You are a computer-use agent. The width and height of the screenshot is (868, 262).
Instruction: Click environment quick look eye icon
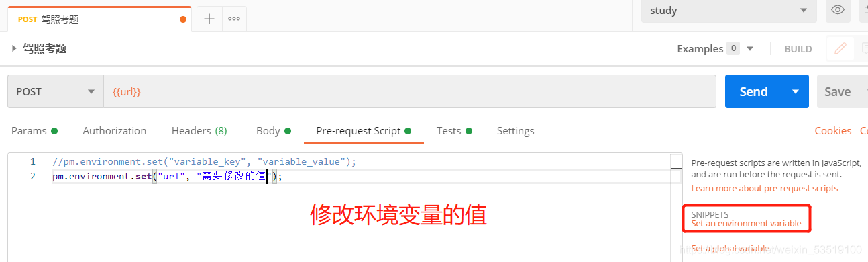837,11
